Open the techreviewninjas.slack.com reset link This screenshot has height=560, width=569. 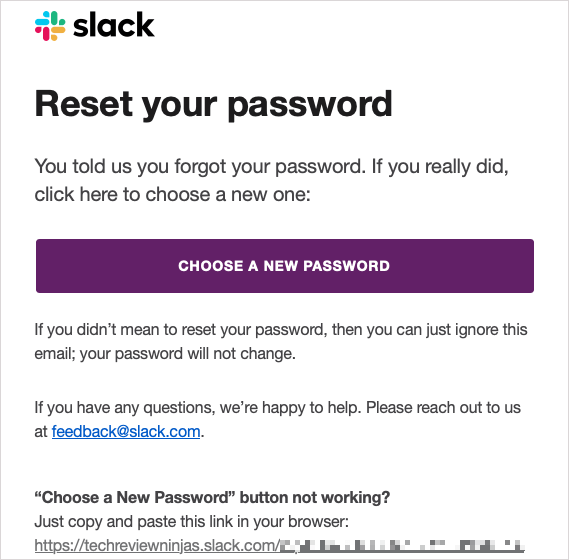click(x=279, y=545)
